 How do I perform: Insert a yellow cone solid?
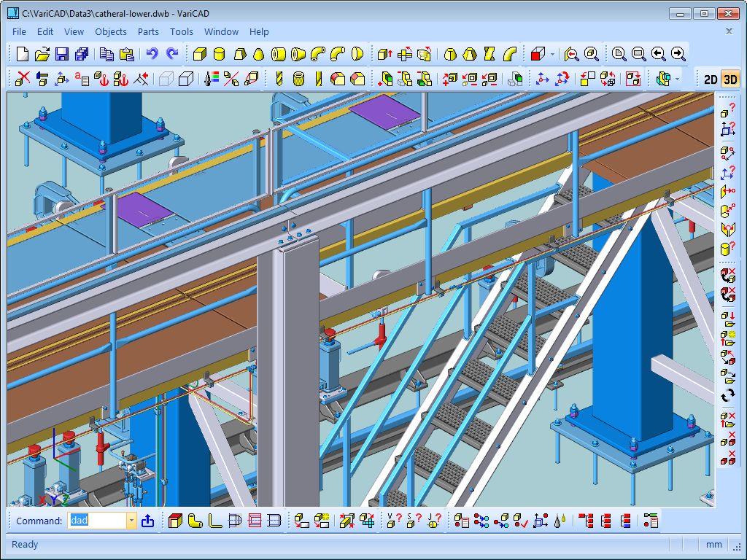tap(259, 54)
